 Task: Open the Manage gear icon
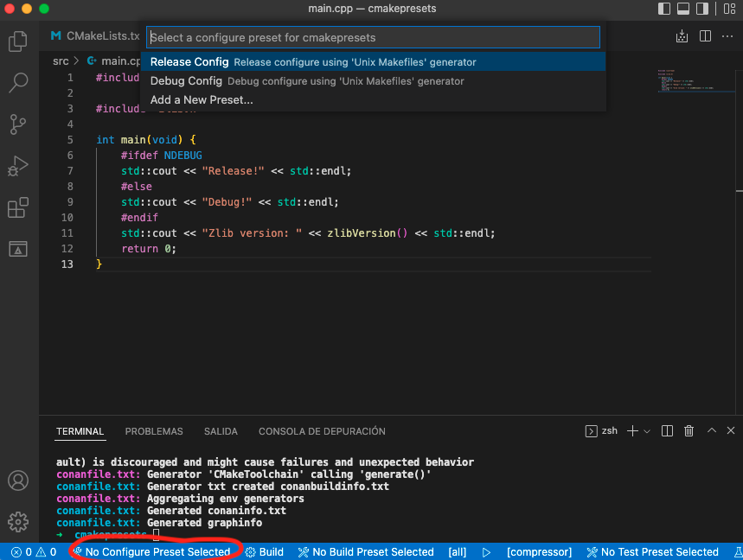click(18, 522)
